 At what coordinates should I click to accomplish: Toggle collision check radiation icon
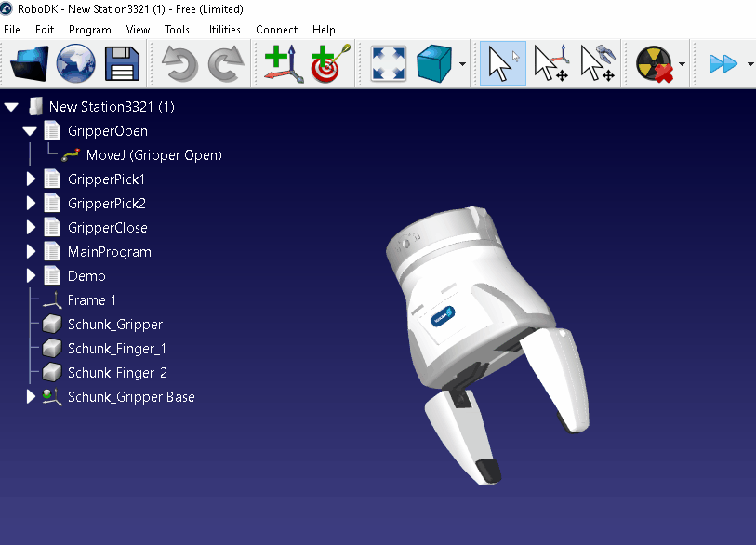655,63
